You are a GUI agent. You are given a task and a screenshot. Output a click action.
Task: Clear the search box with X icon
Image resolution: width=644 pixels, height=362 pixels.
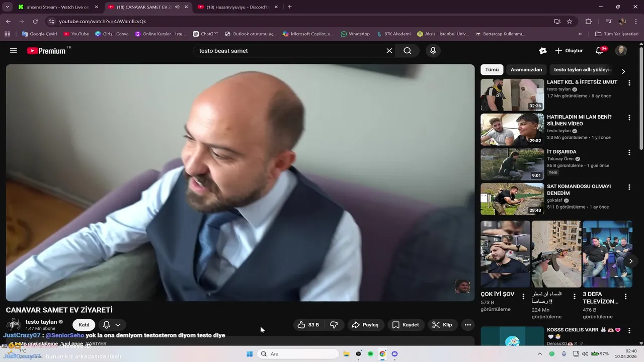pos(389,51)
